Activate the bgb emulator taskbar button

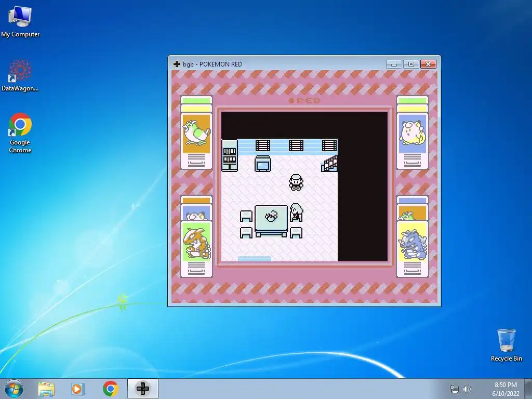click(142, 389)
